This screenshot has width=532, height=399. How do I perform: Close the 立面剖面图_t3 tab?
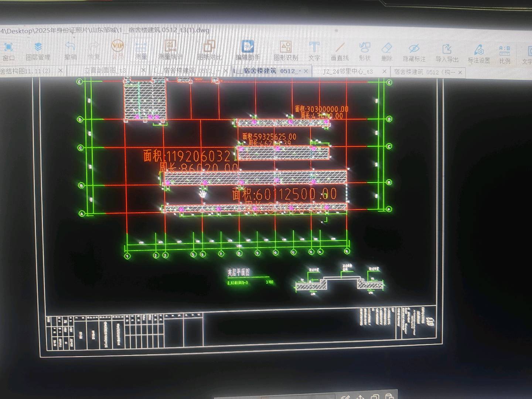pos(143,70)
